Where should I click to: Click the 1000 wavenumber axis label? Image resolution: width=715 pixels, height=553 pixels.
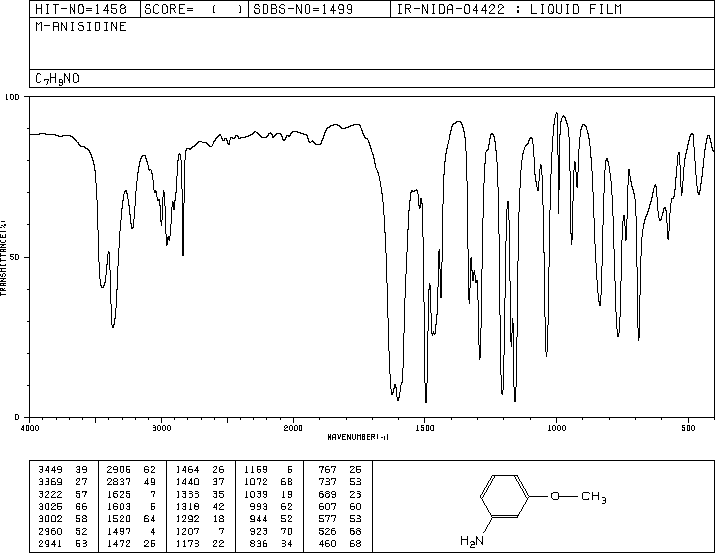pyautogui.click(x=556, y=428)
